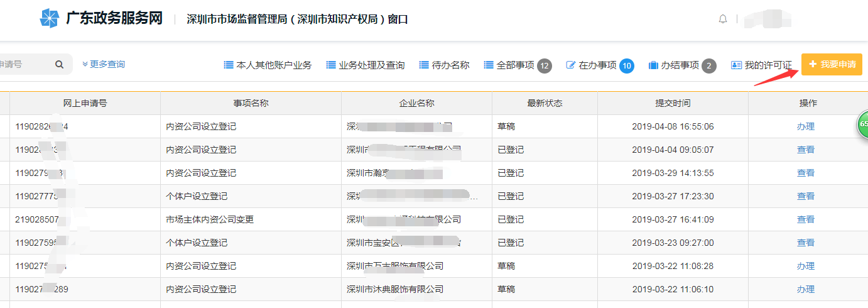Open 本人其他账户业务 list
868x308 pixels.
tap(268, 65)
